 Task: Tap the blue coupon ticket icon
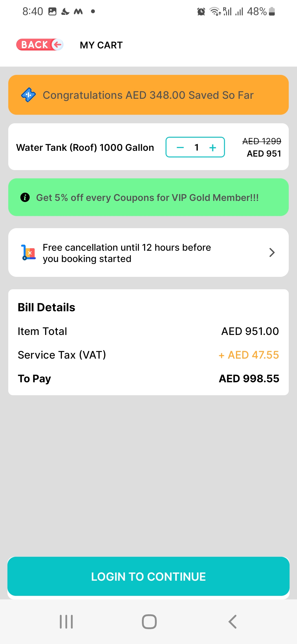pyautogui.click(x=28, y=95)
